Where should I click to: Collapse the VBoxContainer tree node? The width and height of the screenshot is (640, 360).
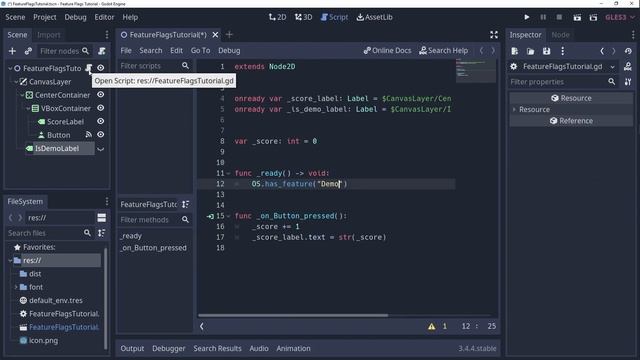point(28,108)
